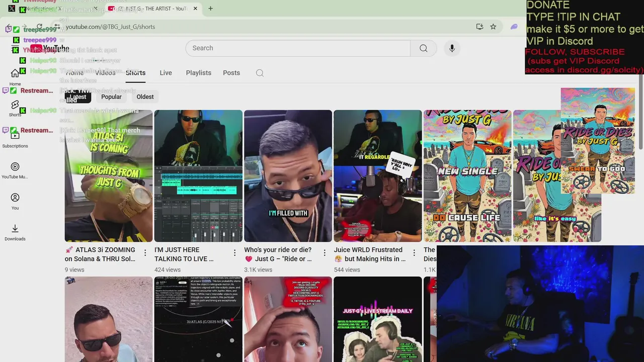Select the JUST G - THE ARTIST browser tab

152,9
